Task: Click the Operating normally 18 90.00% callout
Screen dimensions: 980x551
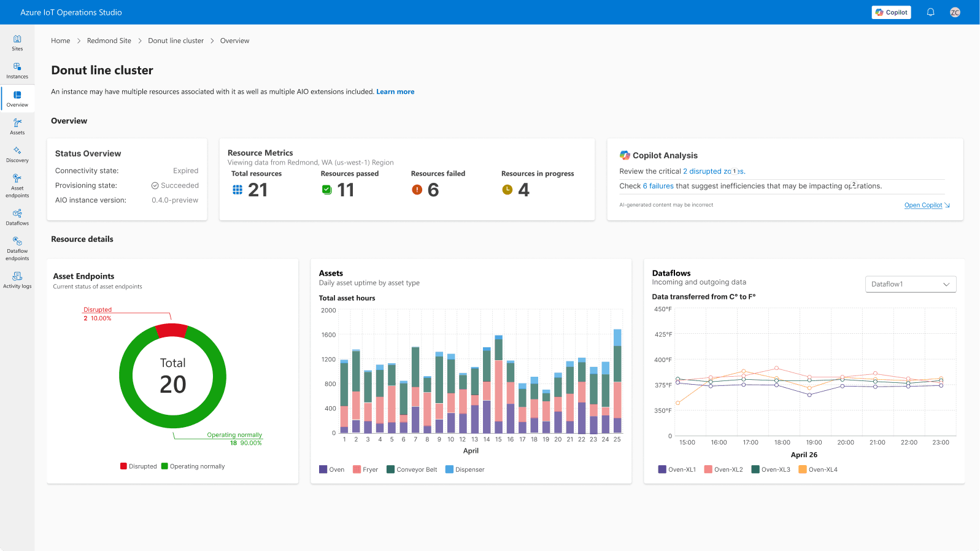Action: click(234, 439)
